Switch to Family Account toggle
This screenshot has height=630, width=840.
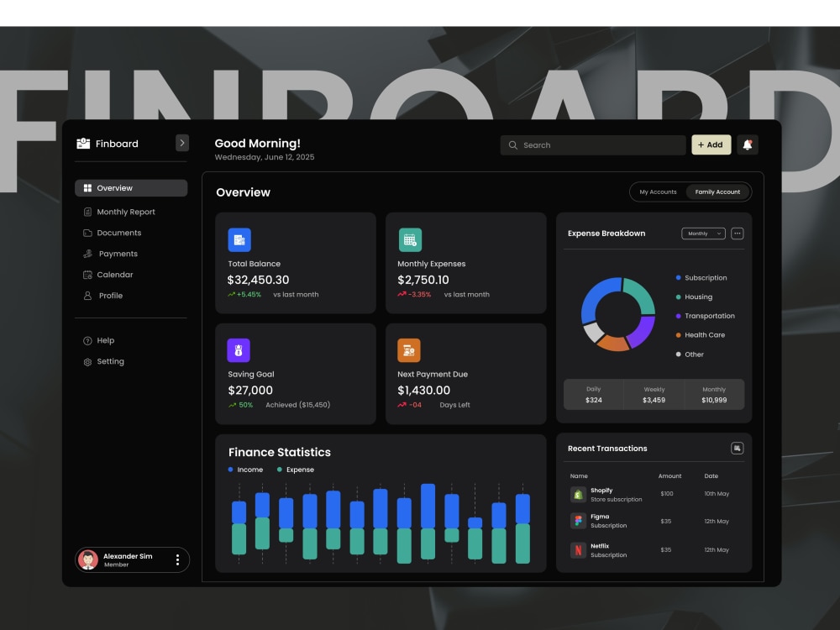point(717,192)
